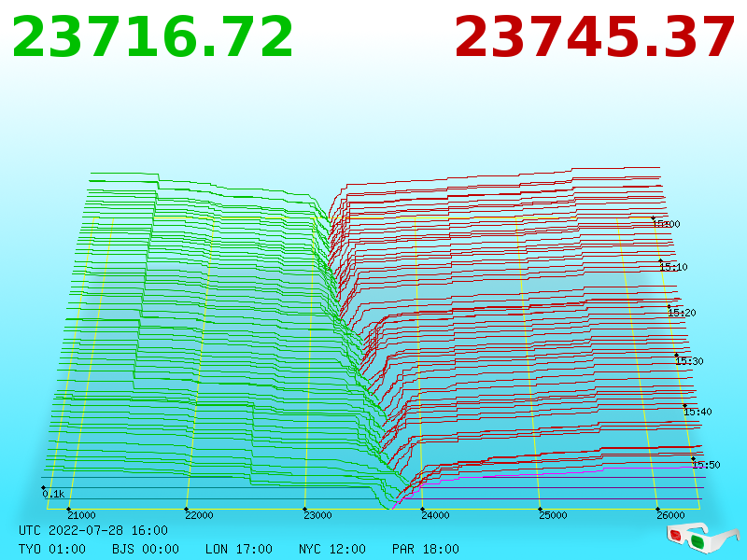The height and width of the screenshot is (560, 747).
Task: Click the 15:50 time axis marker
Action: coord(706,465)
